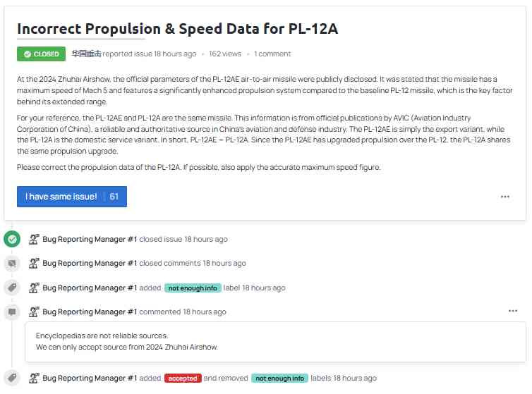
Task: Click the first 'not enough info' label
Action: [192, 288]
